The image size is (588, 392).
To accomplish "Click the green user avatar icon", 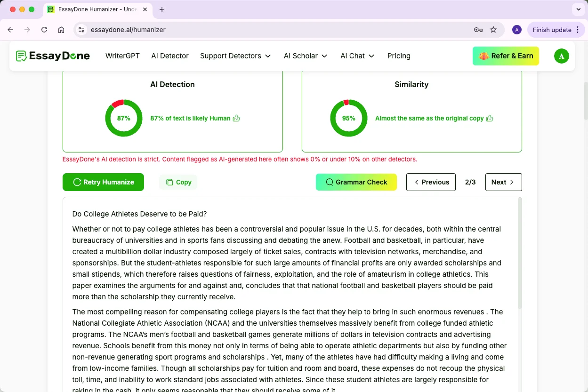I will point(561,56).
